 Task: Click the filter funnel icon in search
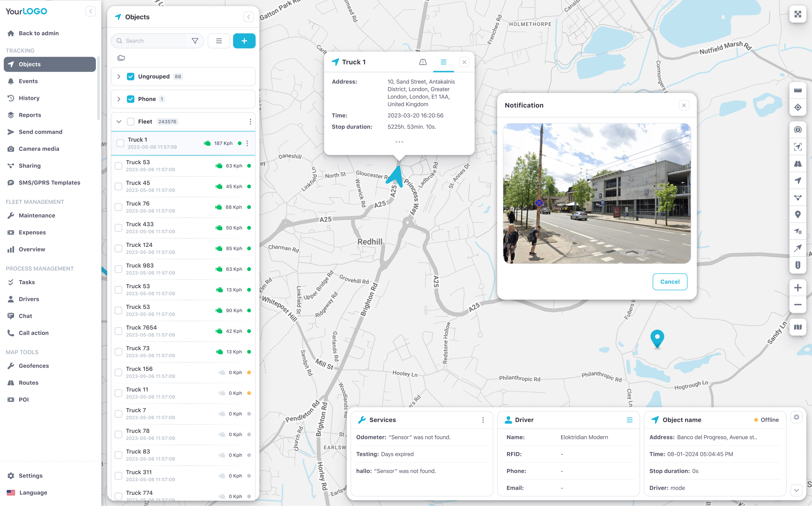coord(195,41)
